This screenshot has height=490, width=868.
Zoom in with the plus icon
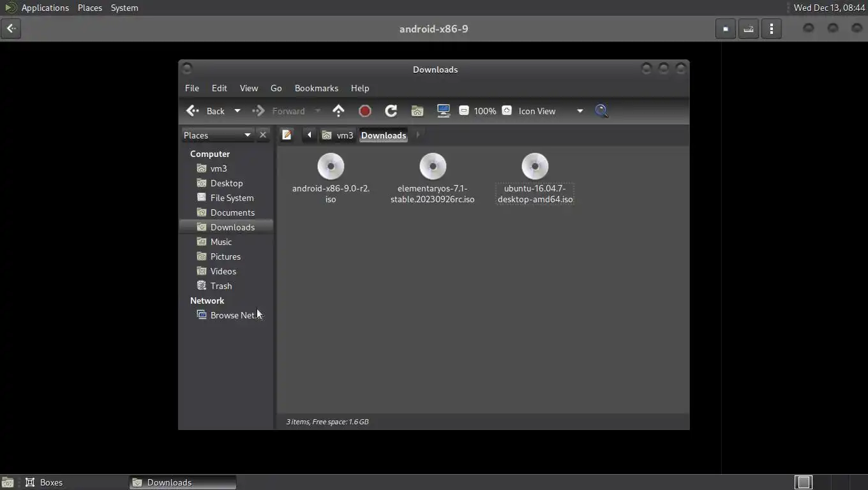pyautogui.click(x=507, y=110)
